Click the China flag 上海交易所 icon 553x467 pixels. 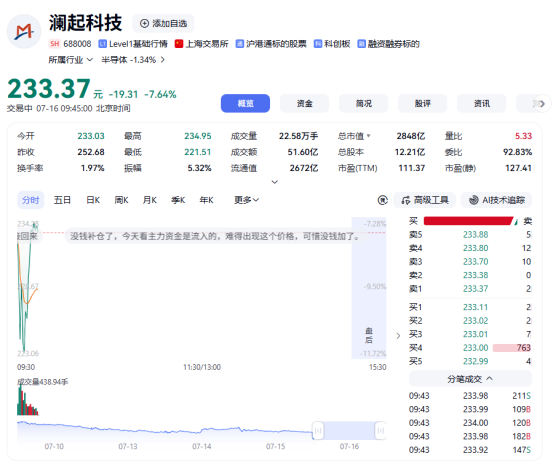179,44
